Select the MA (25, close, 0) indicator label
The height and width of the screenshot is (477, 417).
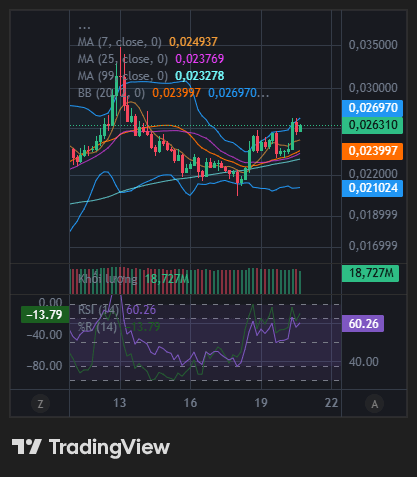click(x=123, y=59)
